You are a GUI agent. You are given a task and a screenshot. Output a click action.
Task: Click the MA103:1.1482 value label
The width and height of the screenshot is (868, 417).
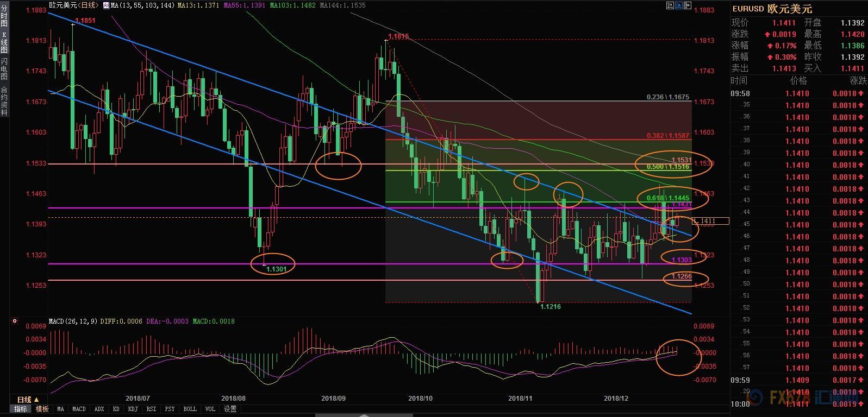pyautogui.click(x=293, y=5)
